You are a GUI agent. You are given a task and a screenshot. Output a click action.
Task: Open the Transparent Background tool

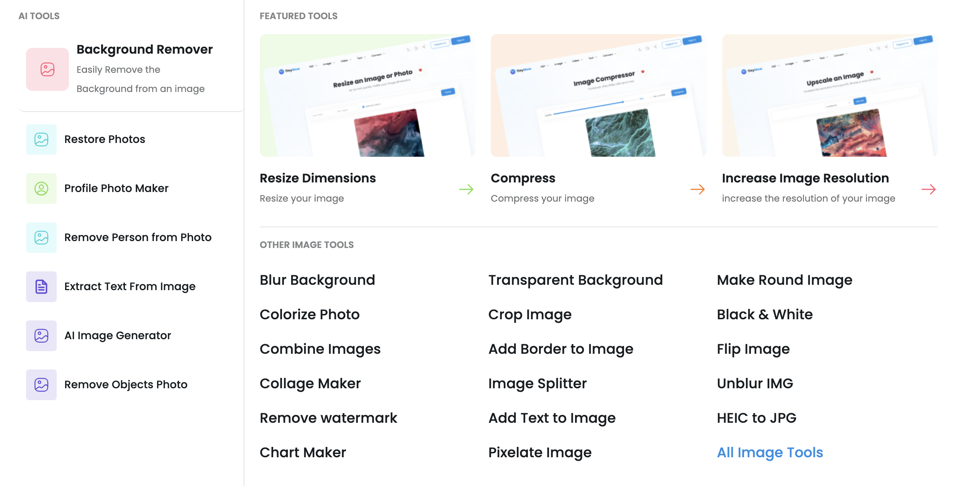575,280
